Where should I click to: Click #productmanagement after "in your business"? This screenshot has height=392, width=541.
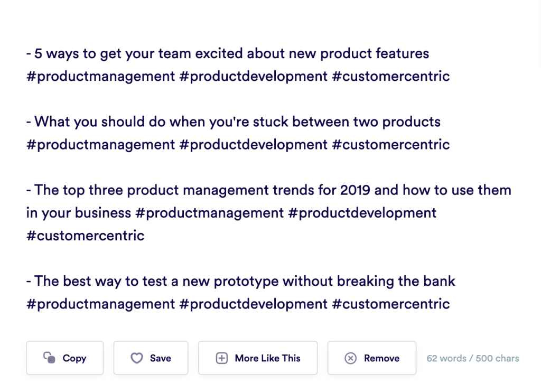pos(210,212)
